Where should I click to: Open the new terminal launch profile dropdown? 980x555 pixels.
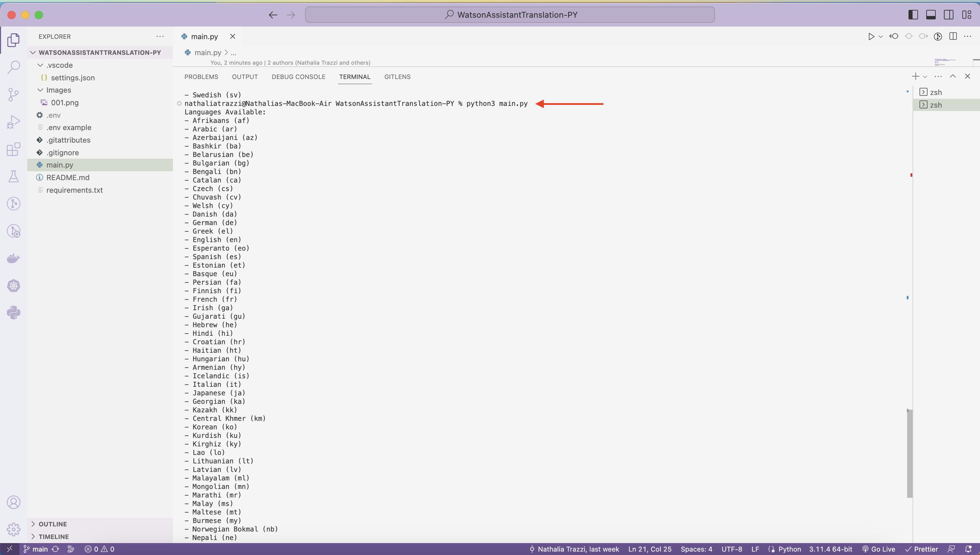[x=925, y=77]
